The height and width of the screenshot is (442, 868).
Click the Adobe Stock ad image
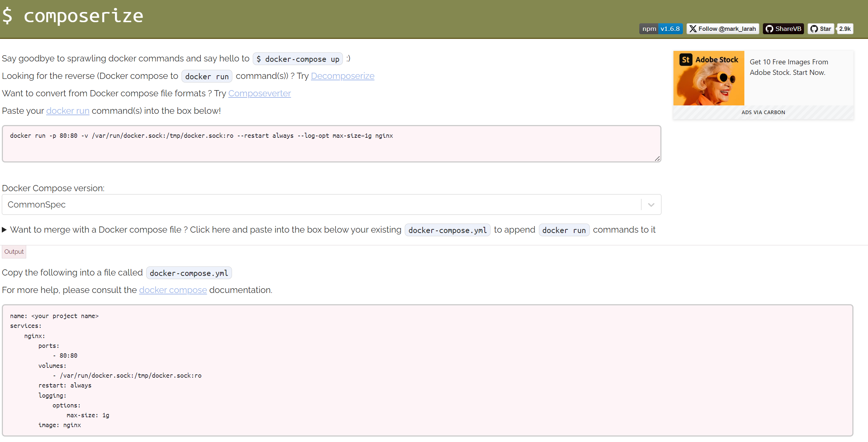point(708,78)
